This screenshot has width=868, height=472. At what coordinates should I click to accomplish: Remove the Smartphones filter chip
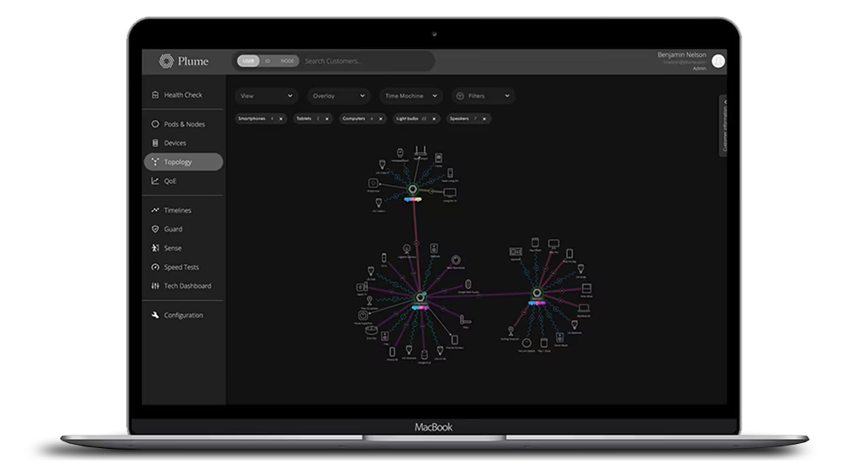(281, 119)
